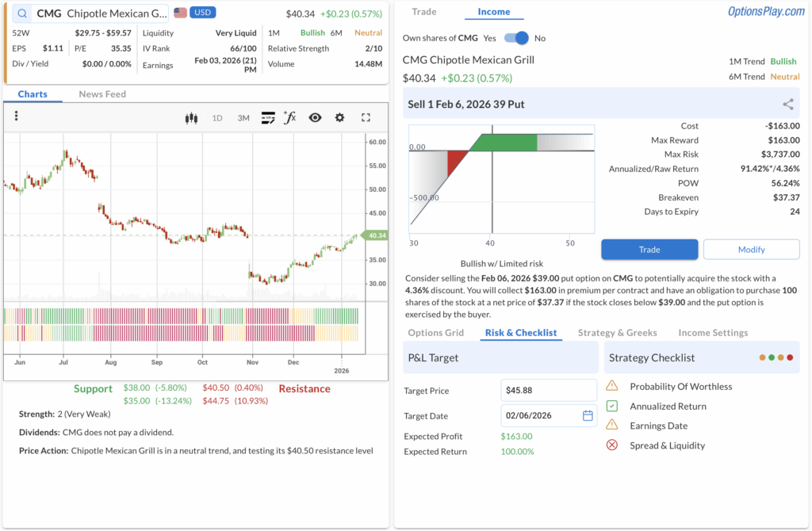Click the Target Price input field
This screenshot has height=531, width=812.
[x=548, y=390]
